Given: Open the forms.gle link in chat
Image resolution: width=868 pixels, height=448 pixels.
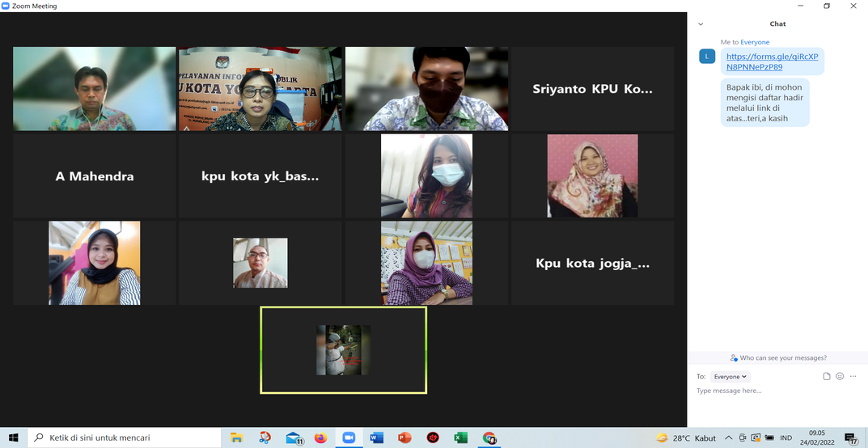Looking at the screenshot, I should [772, 61].
